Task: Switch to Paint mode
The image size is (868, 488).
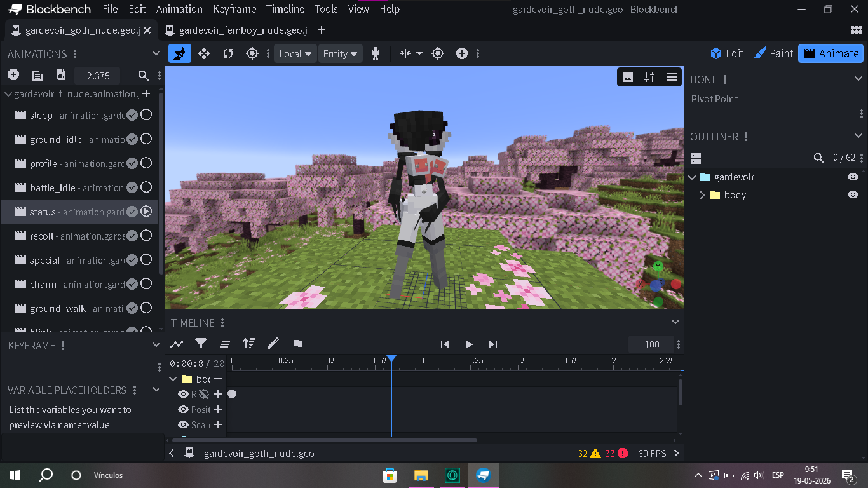Action: 773,53
